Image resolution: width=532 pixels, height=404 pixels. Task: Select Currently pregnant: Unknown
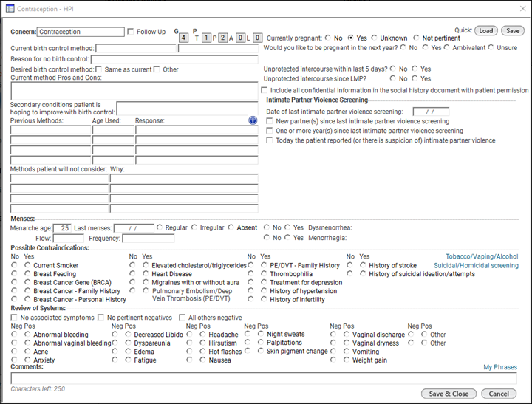[374, 38]
